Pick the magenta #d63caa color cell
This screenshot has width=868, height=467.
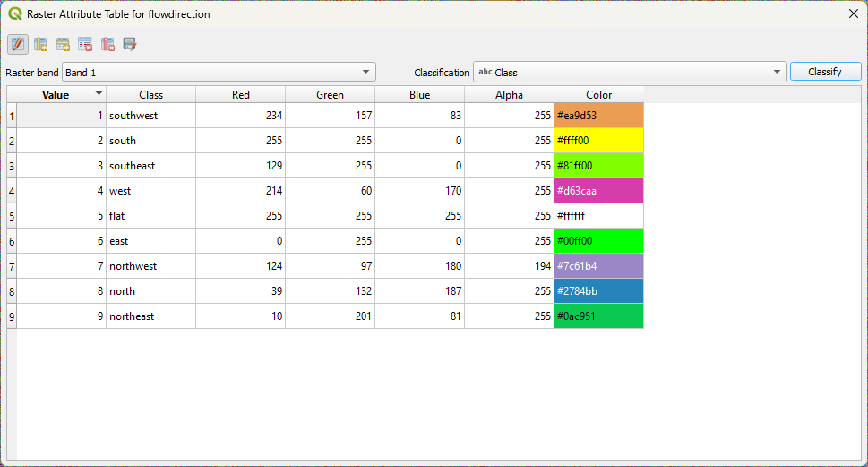598,191
